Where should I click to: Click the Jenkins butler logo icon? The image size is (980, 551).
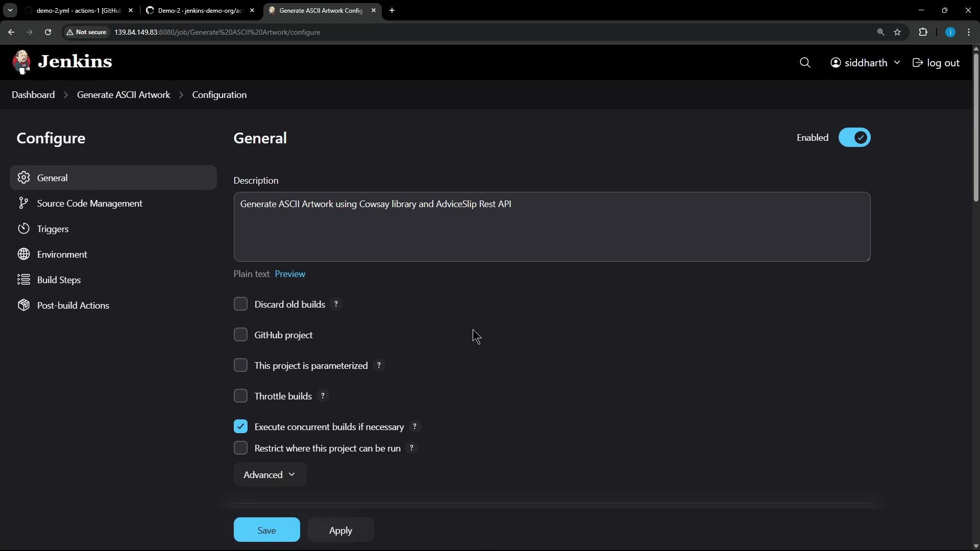21,62
